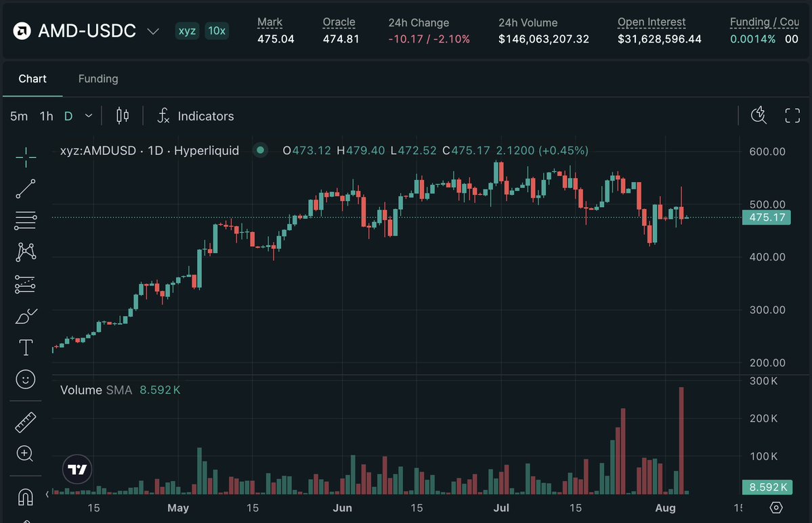This screenshot has width=812, height=523.
Task: Open the Fibonacci retracement tool
Action: [25, 221]
